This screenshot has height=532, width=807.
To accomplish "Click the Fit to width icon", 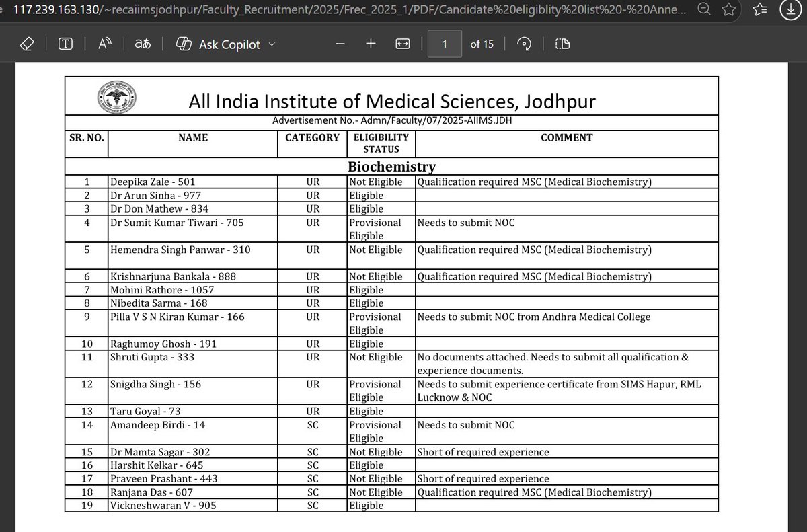I will click(402, 44).
